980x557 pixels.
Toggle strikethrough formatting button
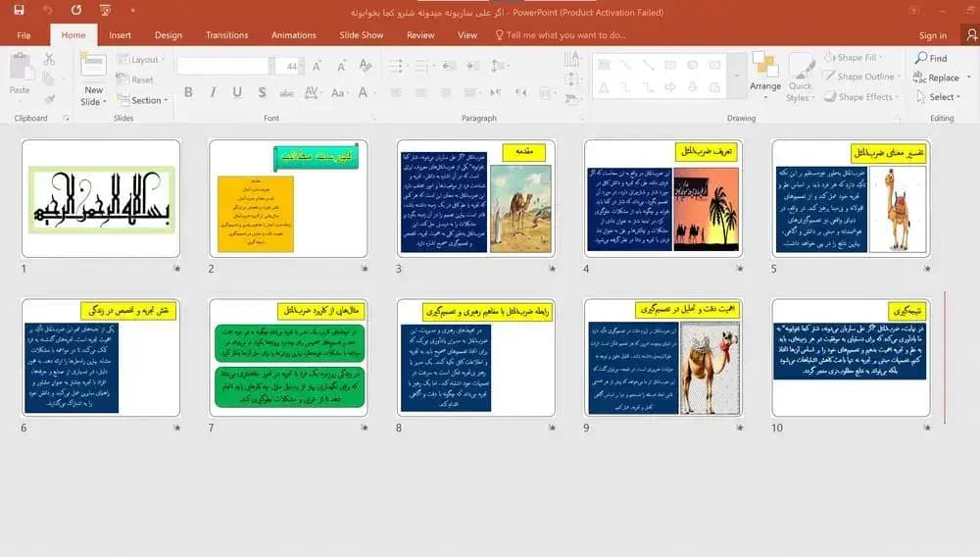point(286,93)
